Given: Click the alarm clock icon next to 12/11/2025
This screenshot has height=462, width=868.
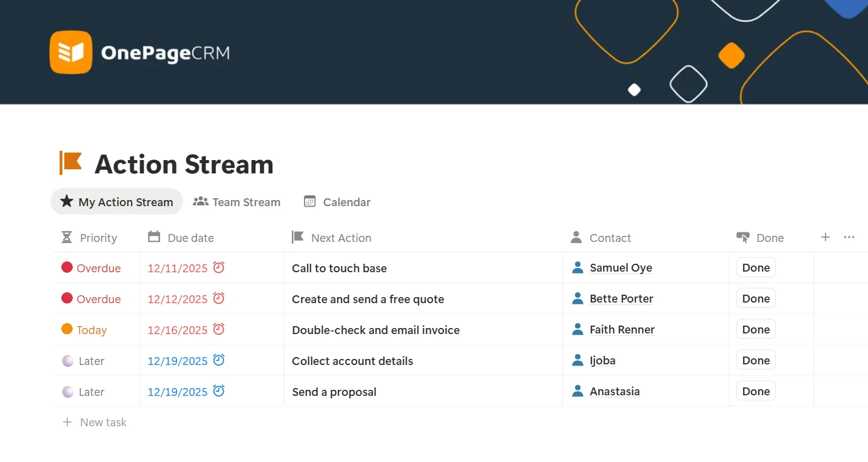Looking at the screenshot, I should (x=219, y=267).
